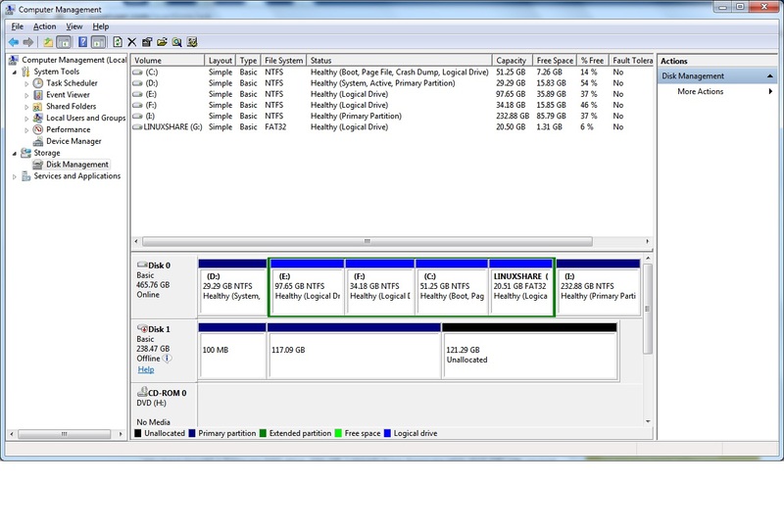Expand the Performance node arrow

pyautogui.click(x=26, y=130)
